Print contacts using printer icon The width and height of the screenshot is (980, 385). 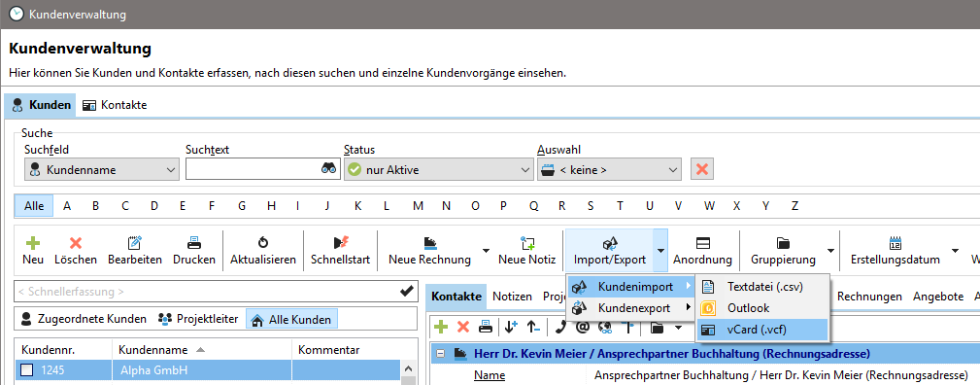[485, 326]
